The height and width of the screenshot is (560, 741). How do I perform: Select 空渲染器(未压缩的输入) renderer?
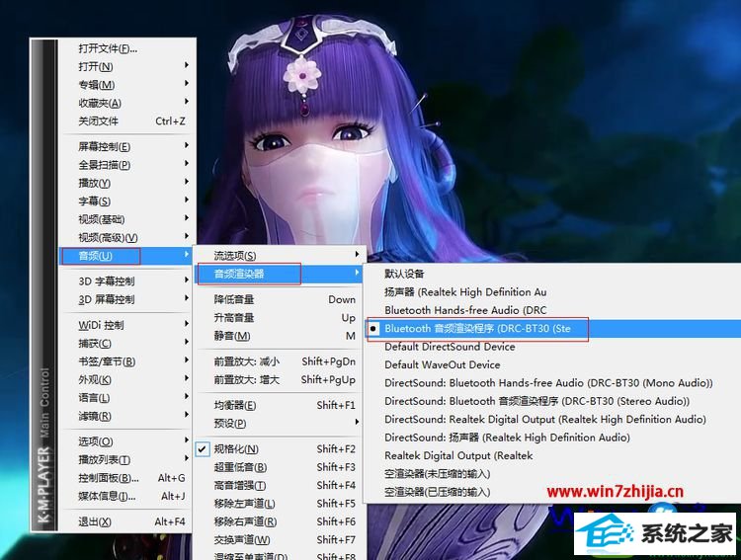(x=553, y=473)
